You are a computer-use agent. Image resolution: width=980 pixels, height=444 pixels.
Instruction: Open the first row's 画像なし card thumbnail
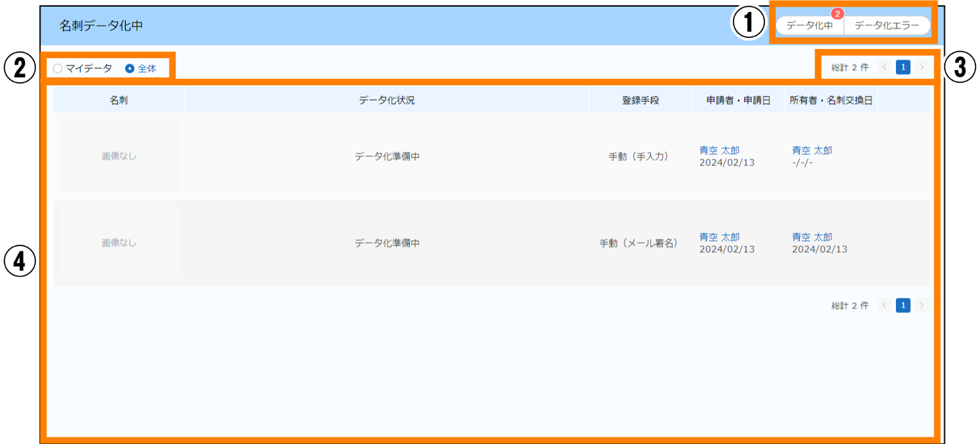(x=119, y=156)
